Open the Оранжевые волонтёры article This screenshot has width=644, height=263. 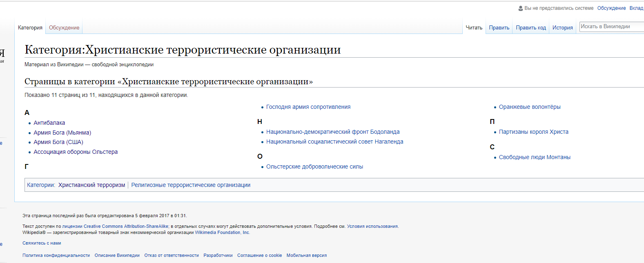(x=530, y=107)
